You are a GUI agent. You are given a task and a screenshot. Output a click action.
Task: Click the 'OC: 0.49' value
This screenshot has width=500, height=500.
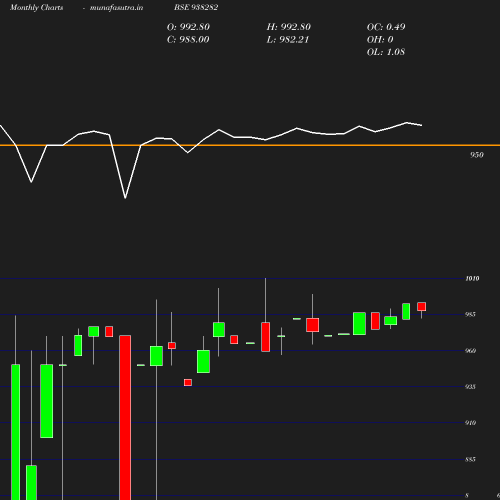[386, 27]
